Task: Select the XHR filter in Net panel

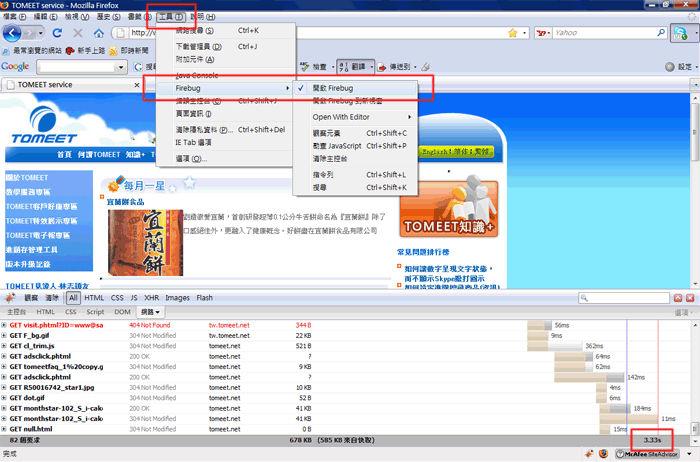Action: (x=152, y=298)
